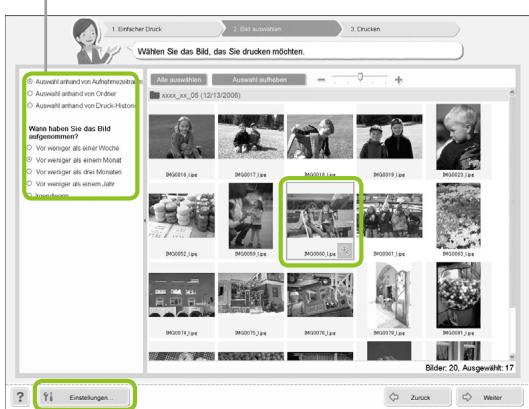This screenshot has height=409, width=529.
Task: Open the 'Einstellungen...' dialog
Action: [x=84, y=397]
